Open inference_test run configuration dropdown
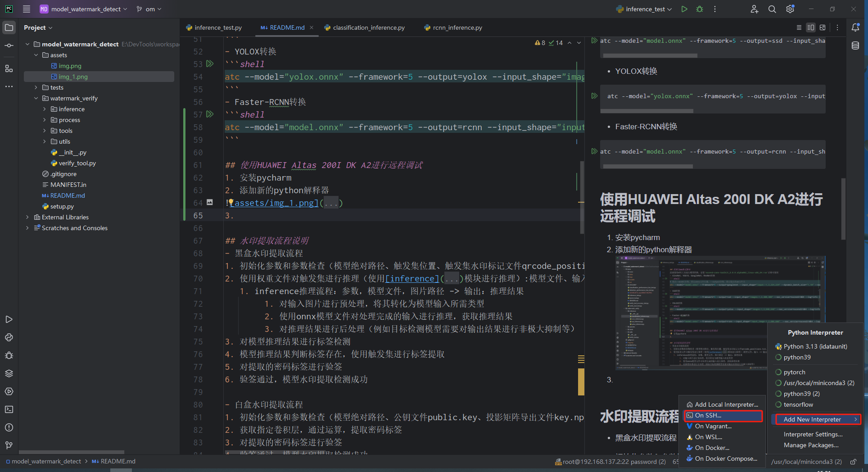Screen dimensions: 868x472 (644, 9)
